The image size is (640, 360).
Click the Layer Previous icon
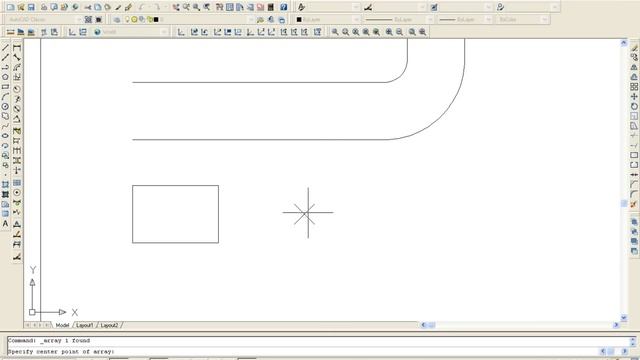pyautogui.click(x=271, y=19)
